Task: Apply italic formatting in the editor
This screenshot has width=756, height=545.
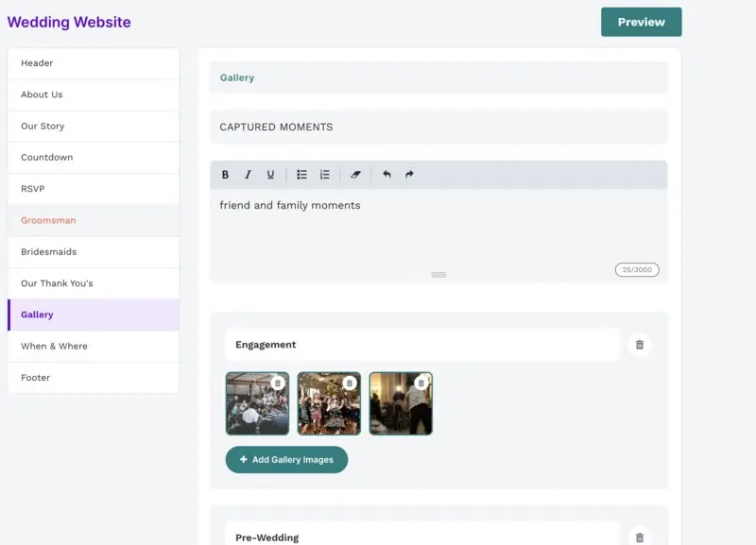Action: 248,175
